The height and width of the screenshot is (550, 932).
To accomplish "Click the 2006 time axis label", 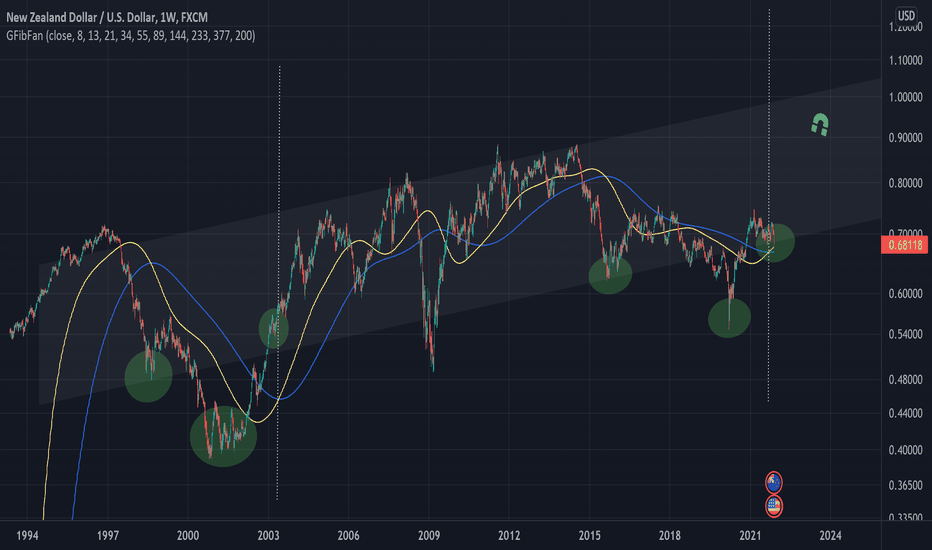I will click(x=348, y=536).
